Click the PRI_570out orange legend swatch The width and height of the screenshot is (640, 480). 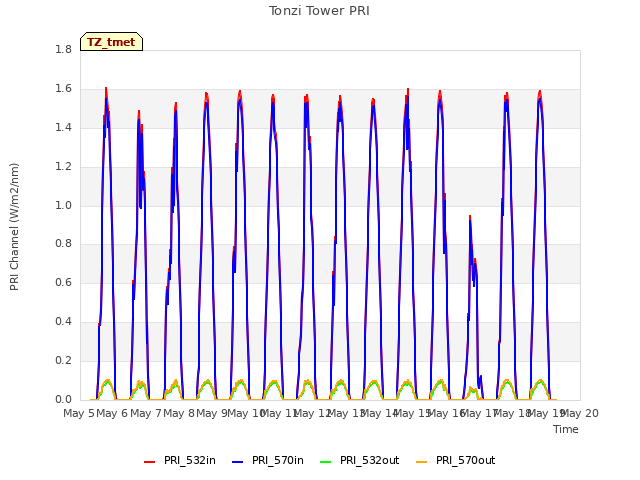click(x=422, y=462)
